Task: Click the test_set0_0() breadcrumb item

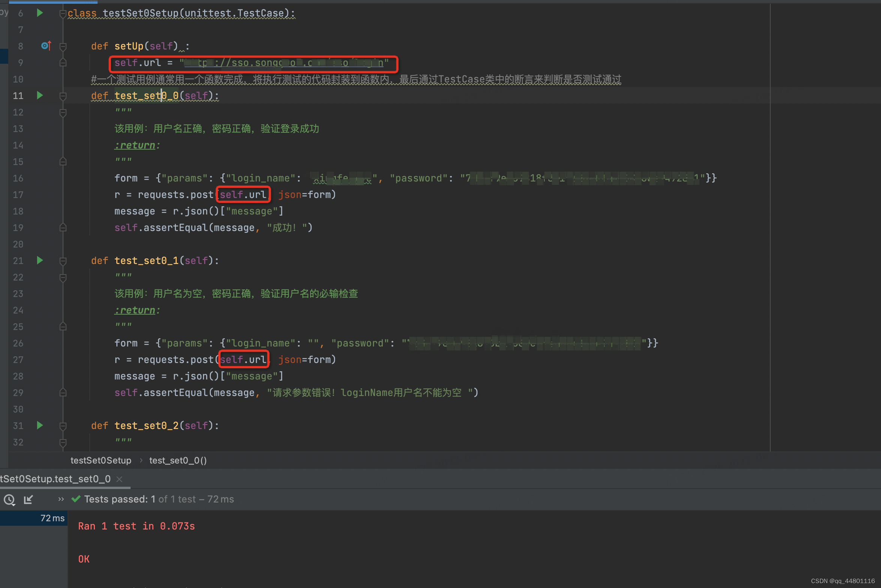Action: tap(178, 460)
